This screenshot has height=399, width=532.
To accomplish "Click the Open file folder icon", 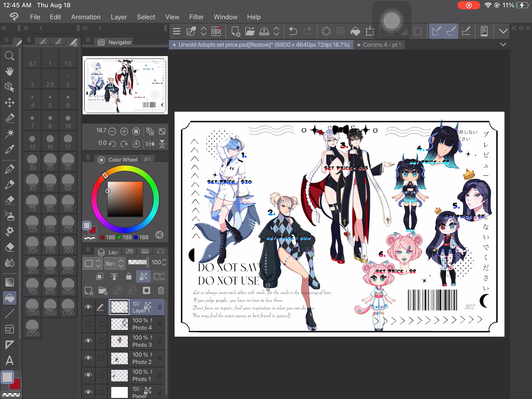I will [x=250, y=31].
